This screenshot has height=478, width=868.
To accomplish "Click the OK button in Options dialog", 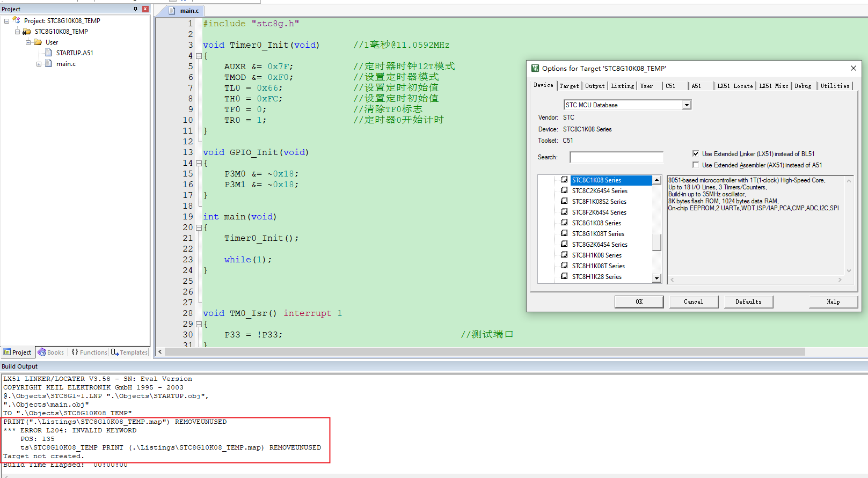I will [x=639, y=301].
